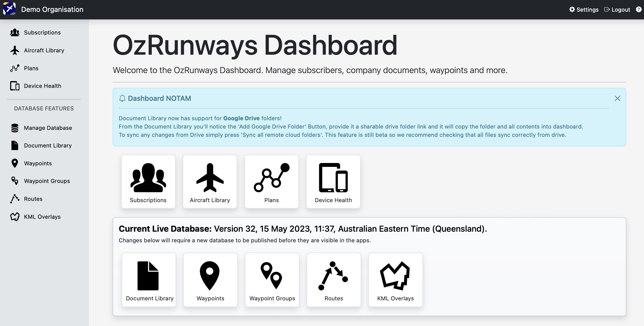Click the OzRunways logo in the header
Screen dimensions: 644x326
(x=9, y=9)
